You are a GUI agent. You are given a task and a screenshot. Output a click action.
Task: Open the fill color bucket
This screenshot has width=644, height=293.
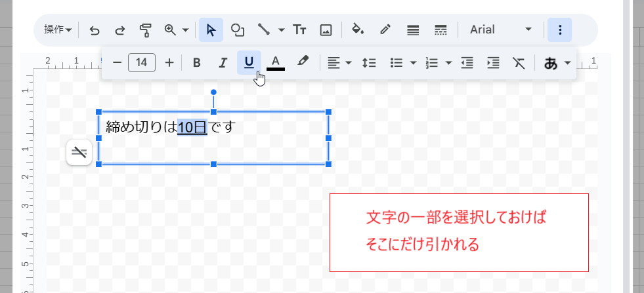pos(358,29)
